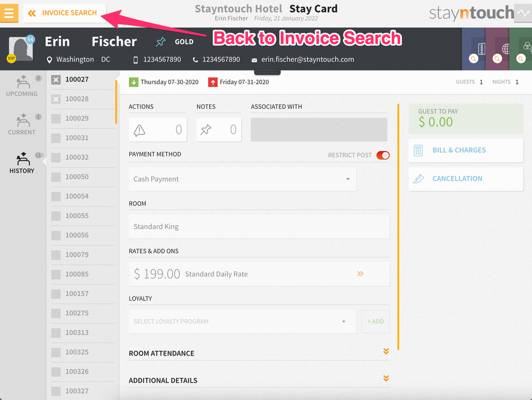Select reservation 100054
Viewport: 532px width, 400px height.
point(83,196)
